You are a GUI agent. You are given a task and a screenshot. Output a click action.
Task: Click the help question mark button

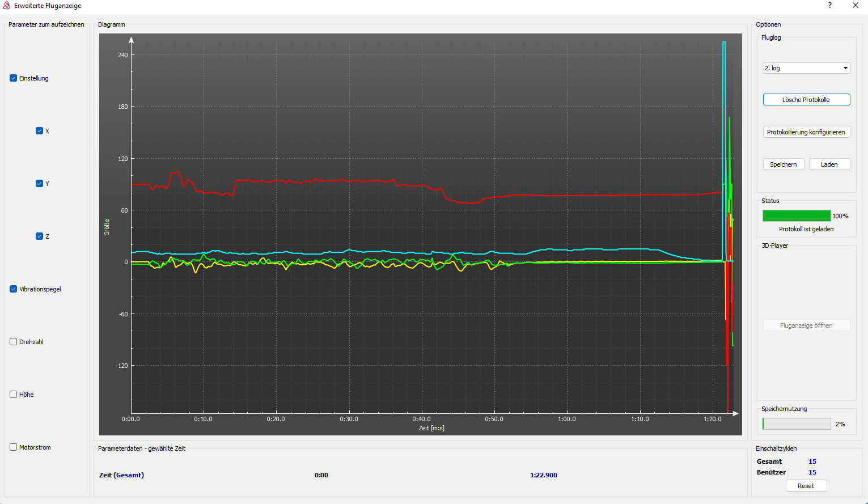pos(830,6)
